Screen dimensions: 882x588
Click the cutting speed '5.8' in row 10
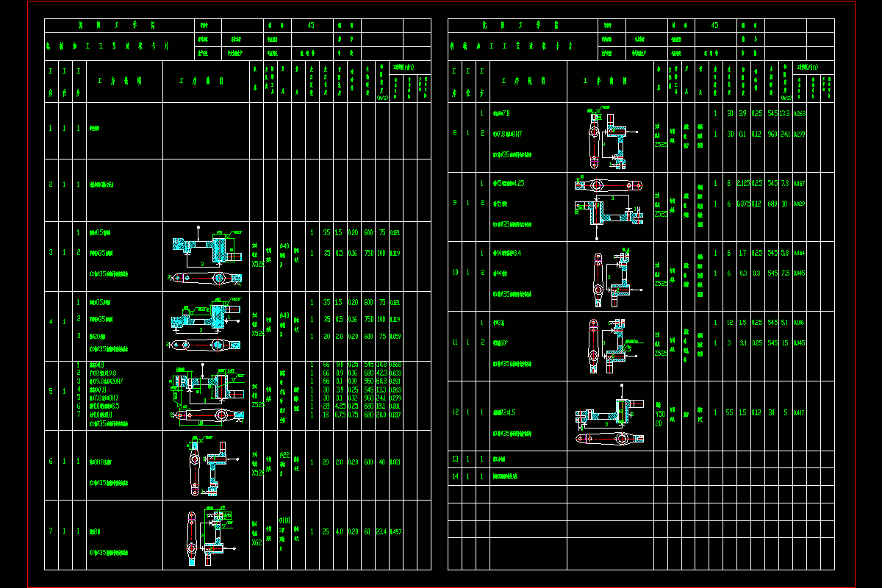(x=785, y=253)
